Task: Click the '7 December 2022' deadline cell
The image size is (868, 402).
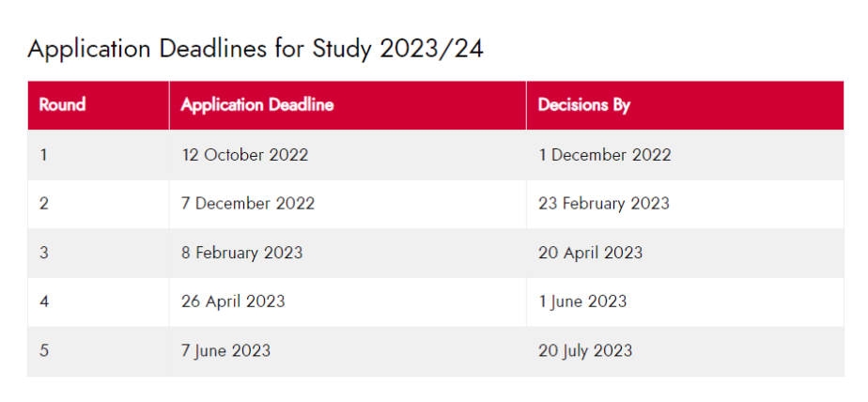Action: tap(248, 204)
